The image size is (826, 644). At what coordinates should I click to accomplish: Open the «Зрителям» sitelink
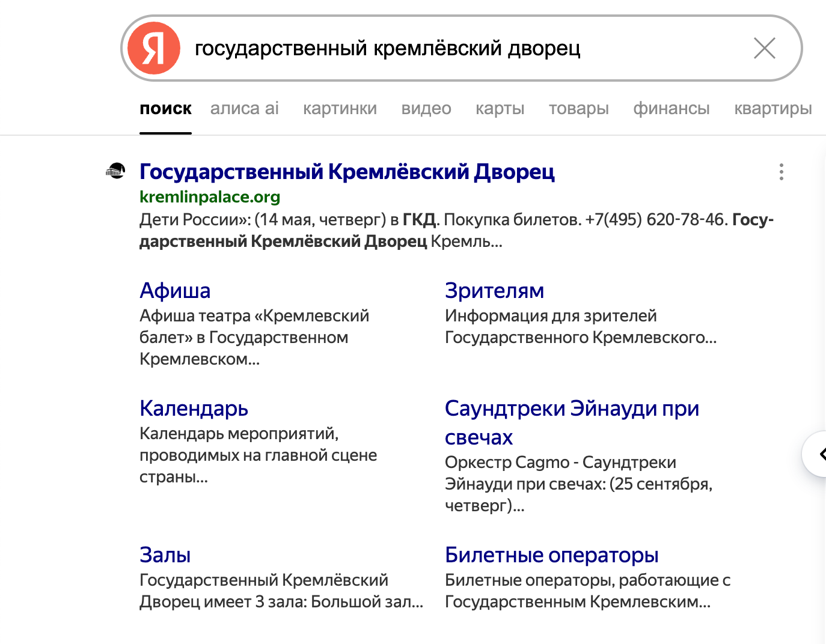click(x=494, y=291)
